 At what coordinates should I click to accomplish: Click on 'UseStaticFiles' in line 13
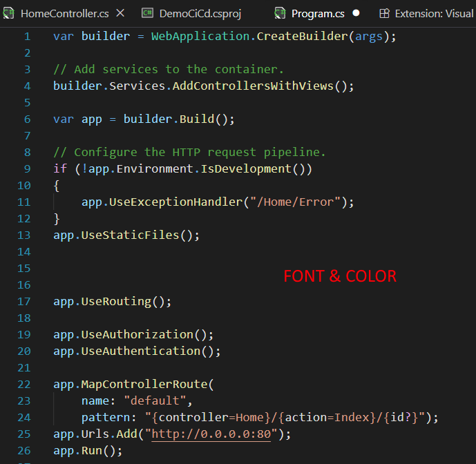coord(131,235)
